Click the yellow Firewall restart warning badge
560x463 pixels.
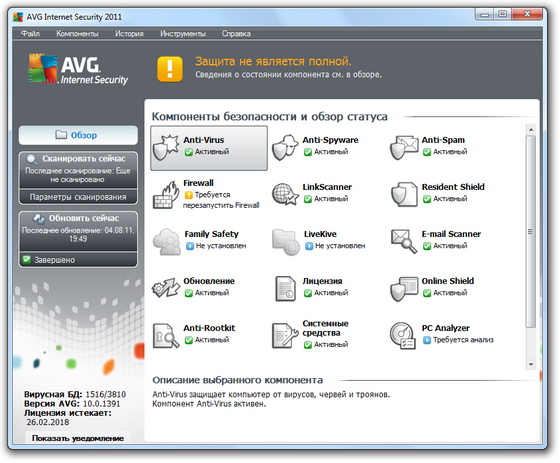(x=189, y=195)
